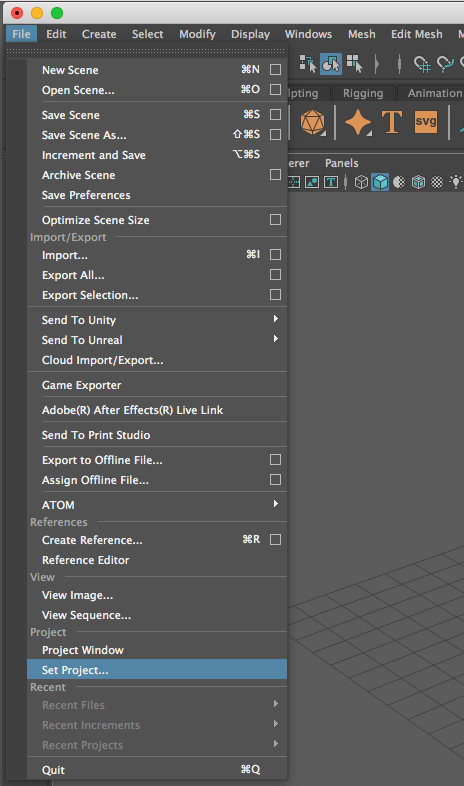Expand the Recent Projects submenu arrow

(x=276, y=744)
